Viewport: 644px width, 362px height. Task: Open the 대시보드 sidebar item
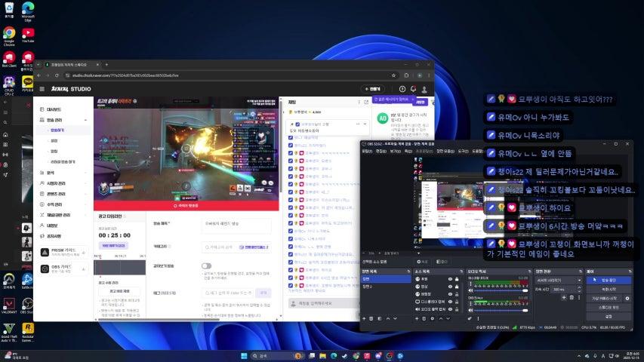[x=54, y=109]
